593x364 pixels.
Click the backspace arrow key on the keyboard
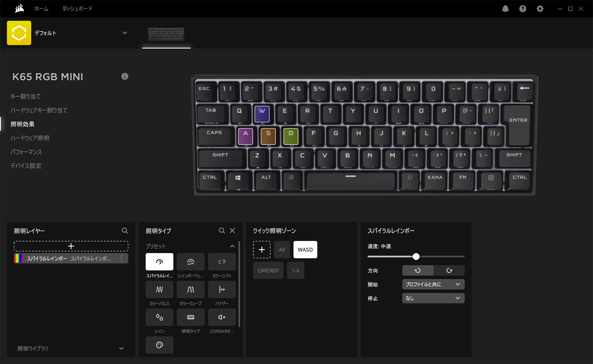(x=524, y=91)
